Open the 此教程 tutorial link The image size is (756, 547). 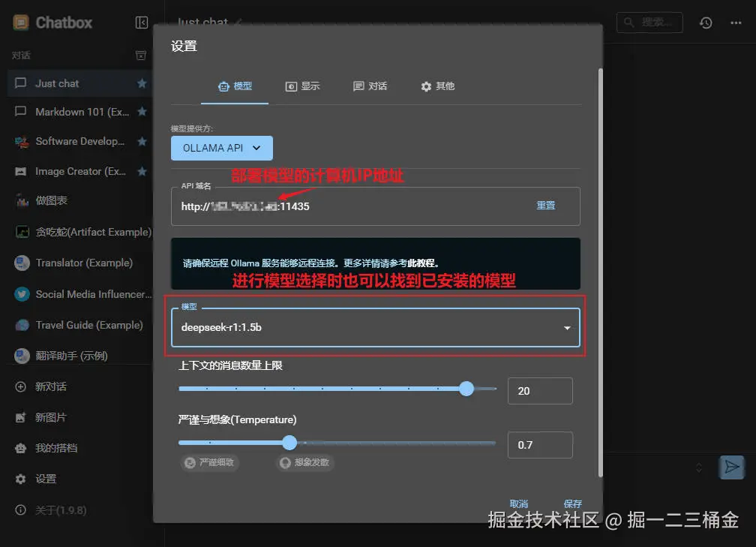pyautogui.click(x=421, y=263)
